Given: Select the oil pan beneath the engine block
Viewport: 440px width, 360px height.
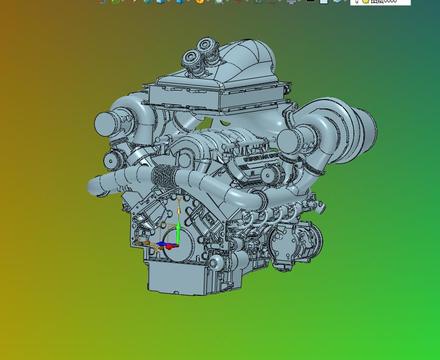Looking at the screenshot, I should coord(177,278).
